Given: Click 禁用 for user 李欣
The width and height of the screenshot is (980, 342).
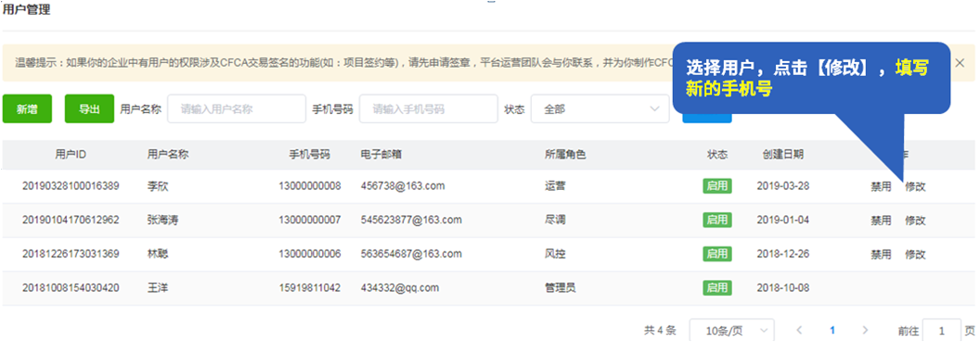Looking at the screenshot, I should [882, 186].
